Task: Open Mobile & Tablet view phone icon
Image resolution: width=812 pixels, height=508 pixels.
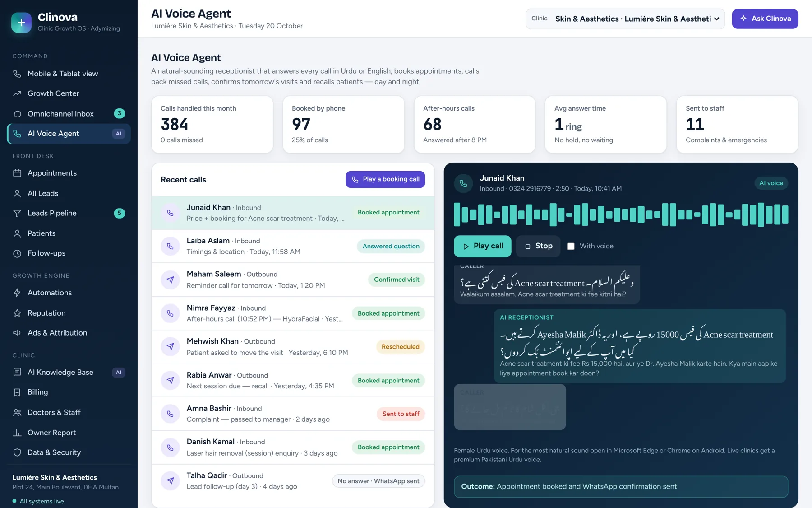Action: (x=17, y=74)
